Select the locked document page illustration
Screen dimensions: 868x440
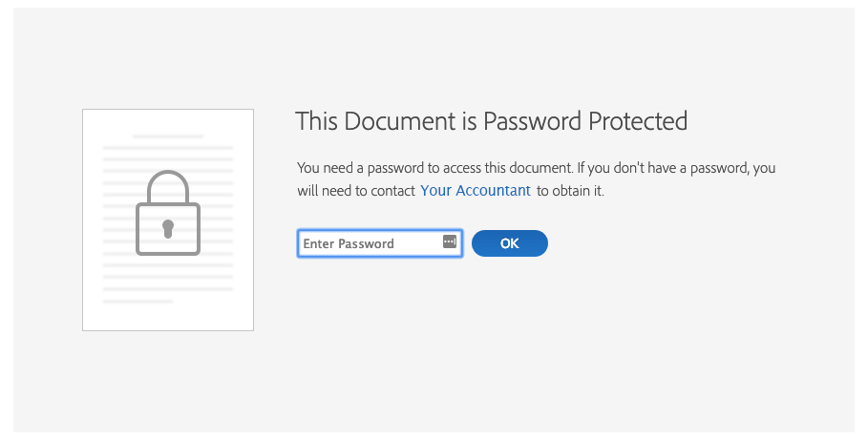click(168, 220)
